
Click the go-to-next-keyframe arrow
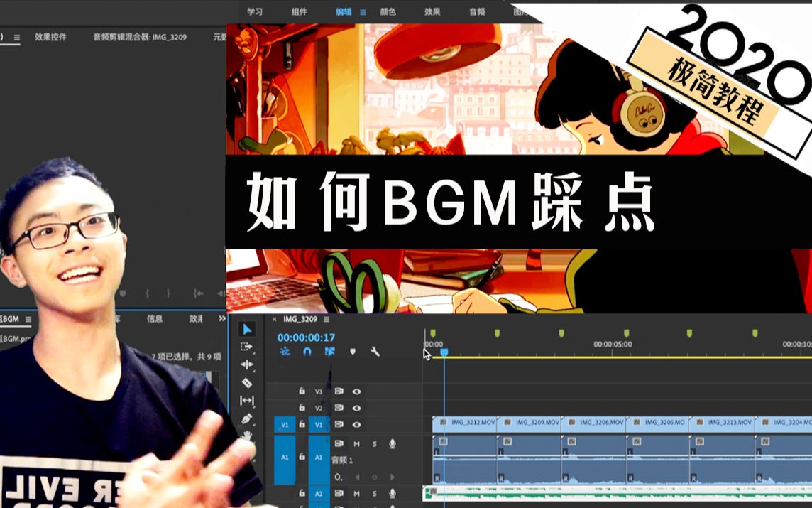pyautogui.click(x=392, y=476)
